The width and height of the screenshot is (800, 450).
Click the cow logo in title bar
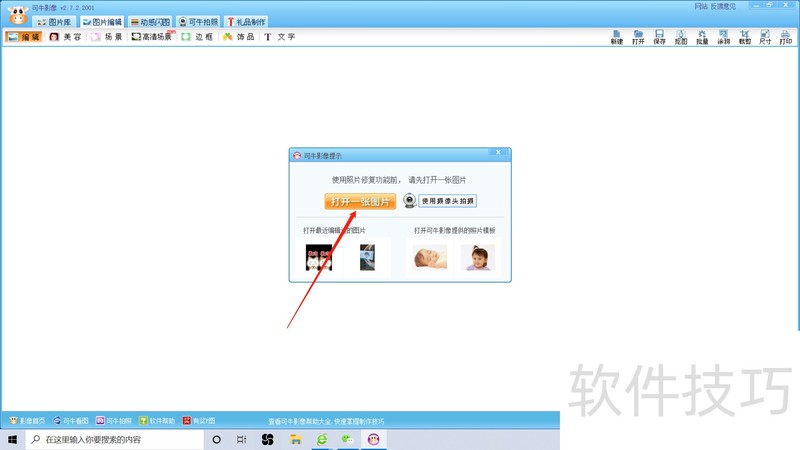pyautogui.click(x=18, y=15)
